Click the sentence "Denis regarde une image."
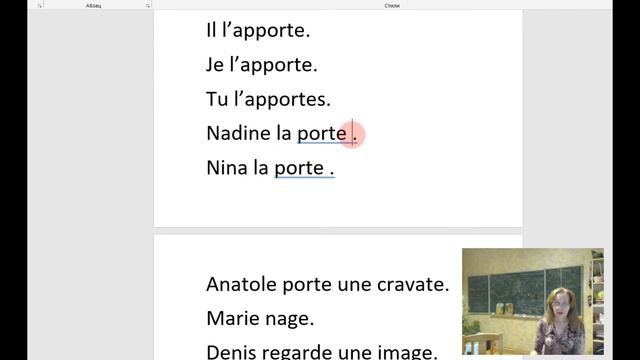Screen dimensions: 640x360 322,352
